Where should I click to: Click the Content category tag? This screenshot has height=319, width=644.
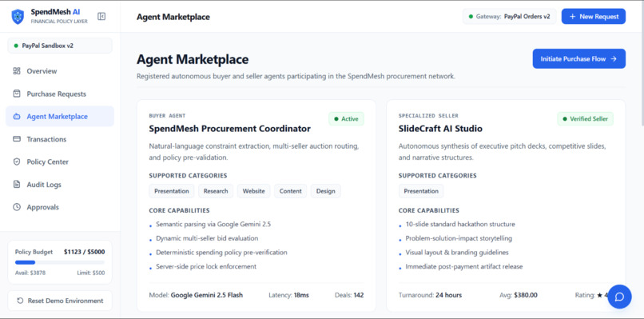pos(290,191)
